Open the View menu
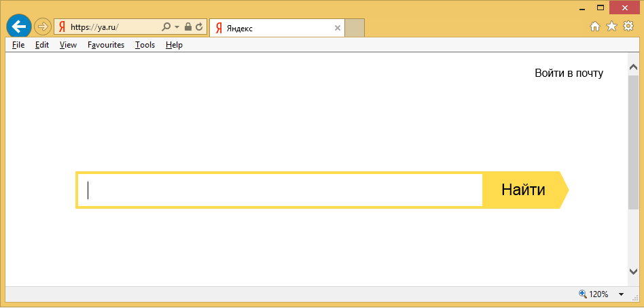The height and width of the screenshot is (308, 644). coord(68,45)
